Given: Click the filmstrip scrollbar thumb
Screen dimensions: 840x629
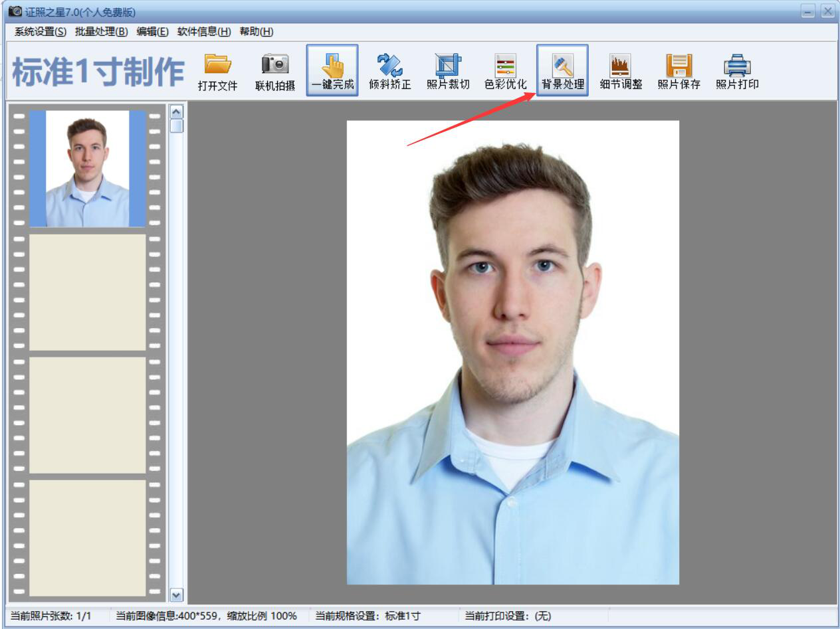Looking at the screenshot, I should 176,126.
